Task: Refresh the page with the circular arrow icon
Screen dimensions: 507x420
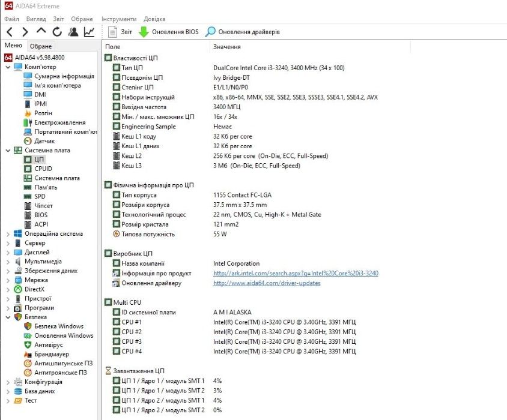Action: pyautogui.click(x=57, y=32)
